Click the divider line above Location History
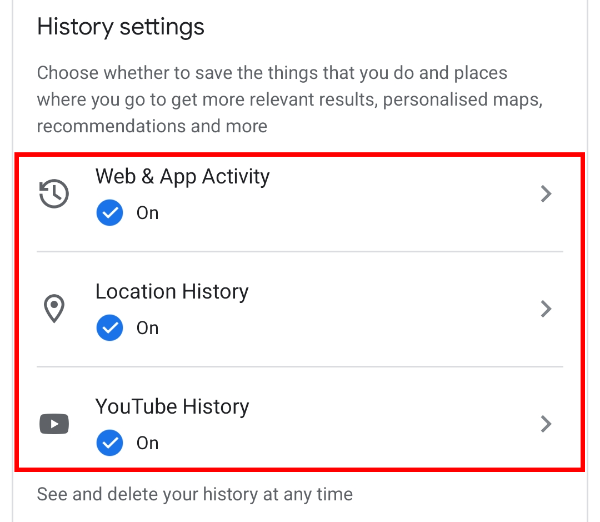 click(329, 252)
